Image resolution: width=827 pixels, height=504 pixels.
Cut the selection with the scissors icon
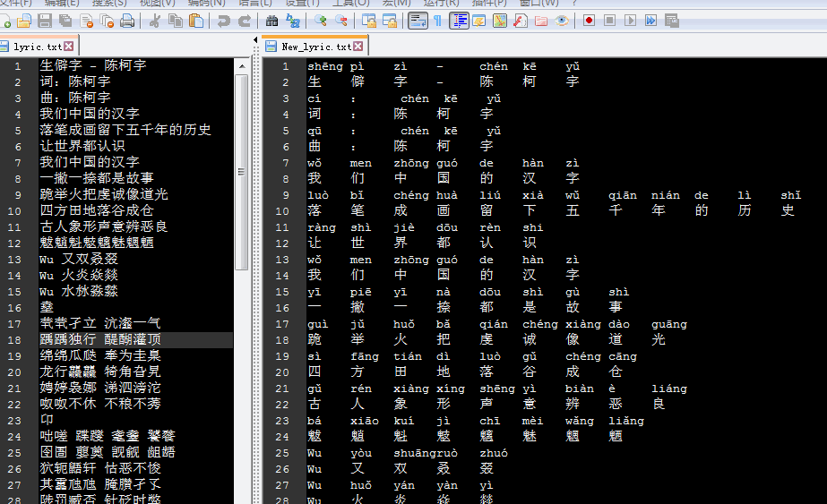tap(154, 21)
